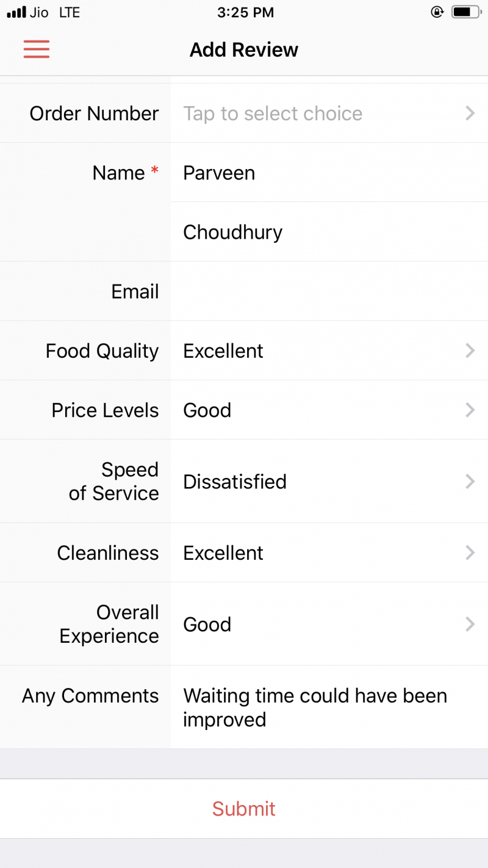Tap the cellular signal bars icon
488x868 pixels.
pos(16,12)
